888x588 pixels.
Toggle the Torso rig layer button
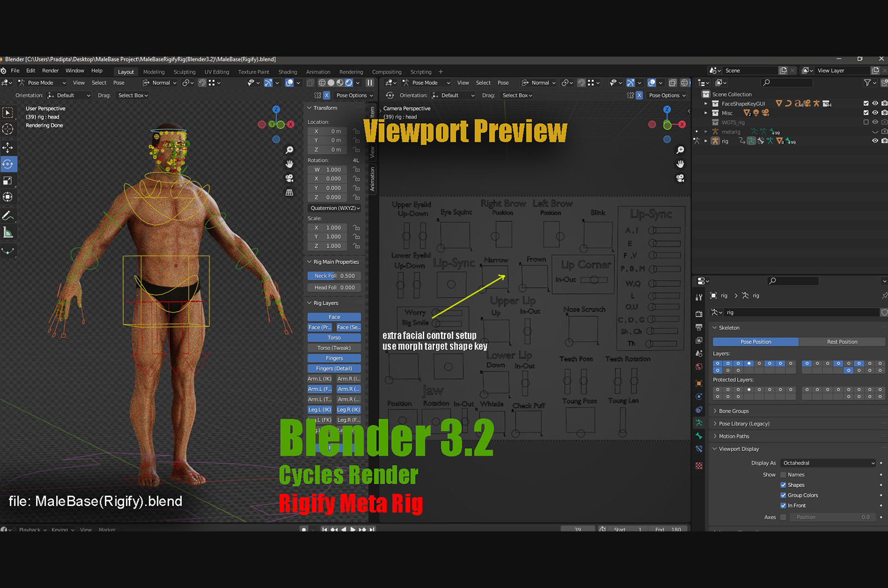(334, 338)
